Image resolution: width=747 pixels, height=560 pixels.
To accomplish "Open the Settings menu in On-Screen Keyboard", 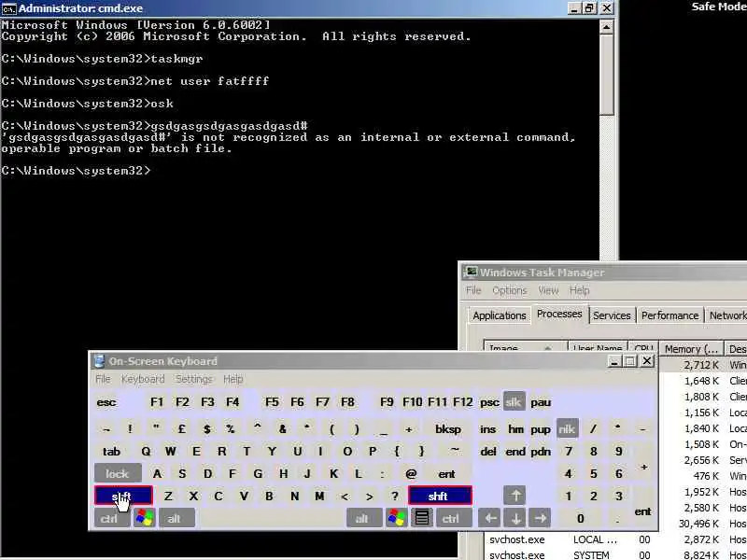I will pos(193,379).
